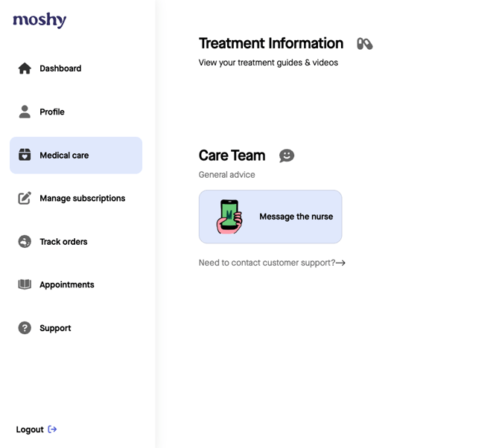
Task: Click the Support question mark icon
Action: 25,327
